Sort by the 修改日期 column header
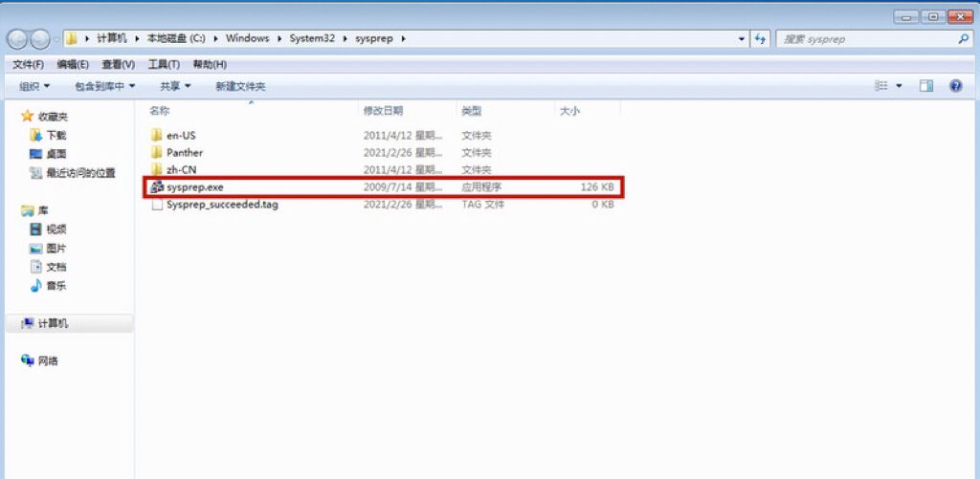Viewport: 980px width, 479px height. [408, 111]
